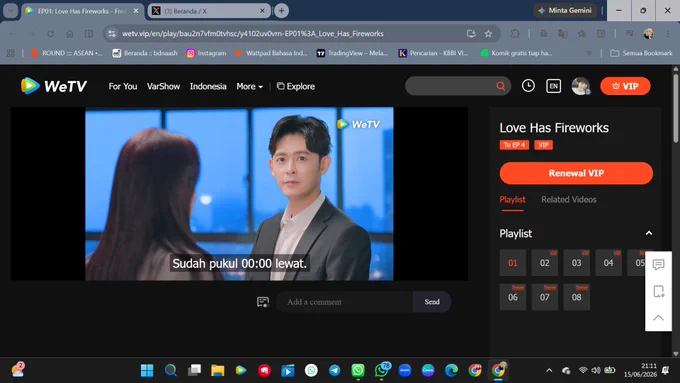Click the WeTV logo in header

point(54,86)
